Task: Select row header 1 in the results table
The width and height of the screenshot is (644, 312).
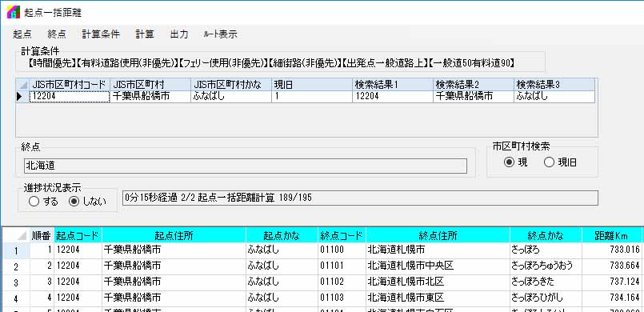Action: pyautogui.click(x=16, y=250)
